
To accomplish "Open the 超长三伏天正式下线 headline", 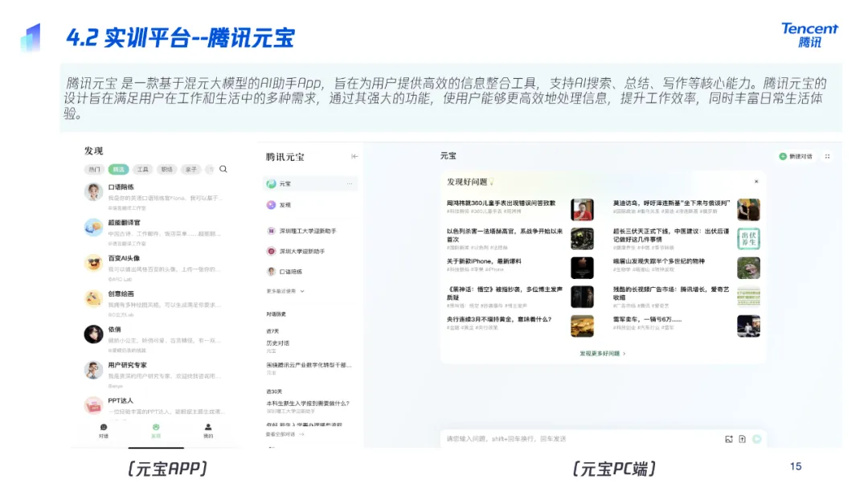I will click(671, 236).
